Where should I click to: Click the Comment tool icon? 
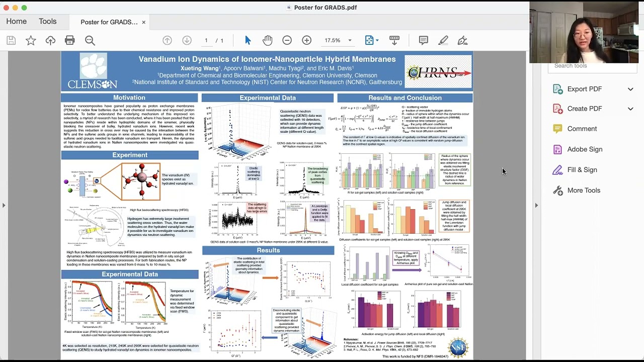[x=557, y=129]
